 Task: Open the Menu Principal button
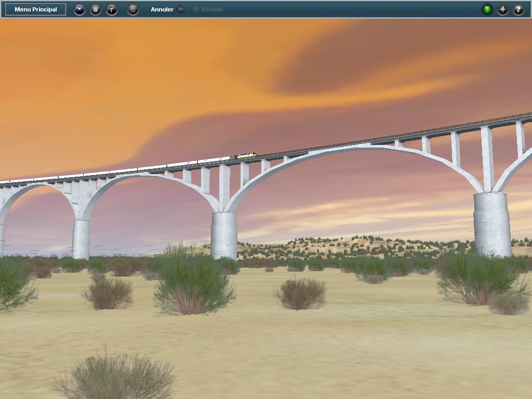tap(36, 9)
